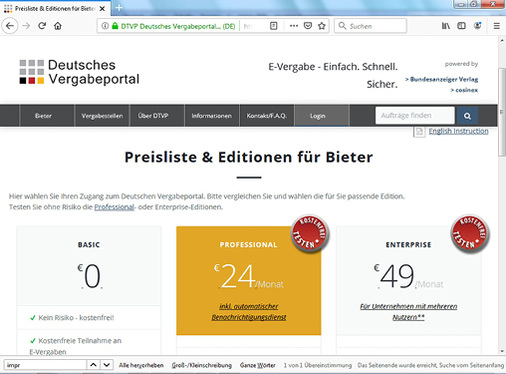This screenshot has height=374, width=506.
Task: Reload the current page
Action: [42, 26]
